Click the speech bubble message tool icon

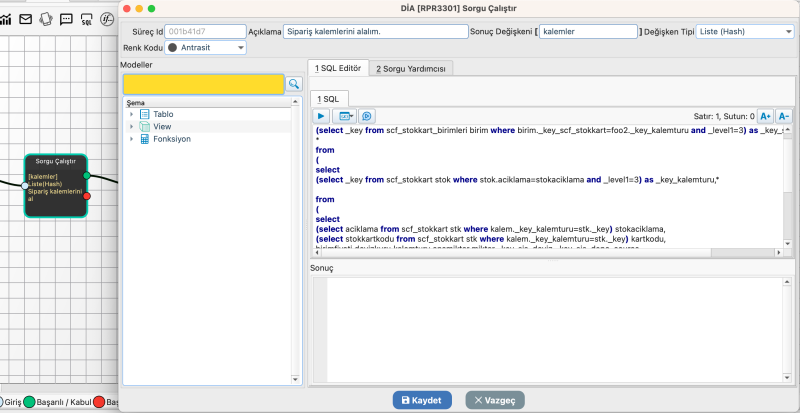pyautogui.click(x=66, y=18)
